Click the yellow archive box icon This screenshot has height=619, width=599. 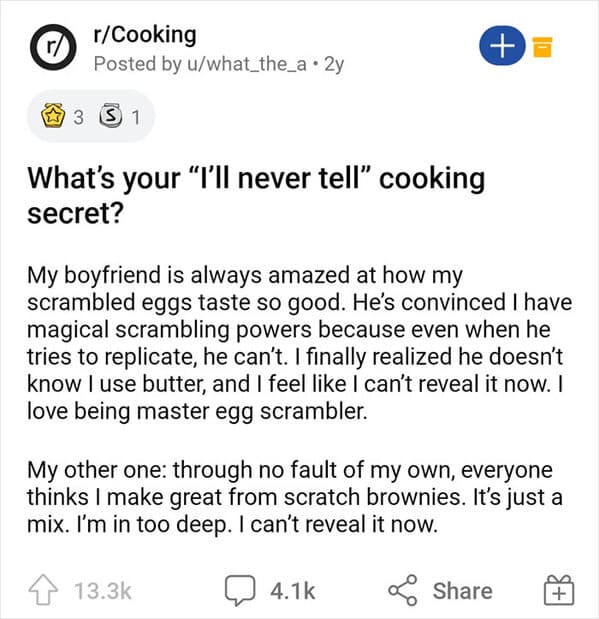(x=542, y=47)
